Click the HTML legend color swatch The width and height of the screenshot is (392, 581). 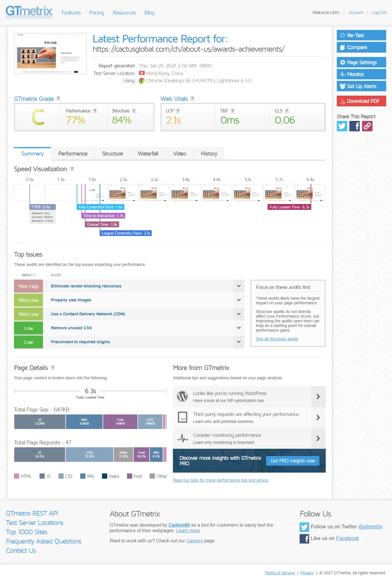click(17, 476)
